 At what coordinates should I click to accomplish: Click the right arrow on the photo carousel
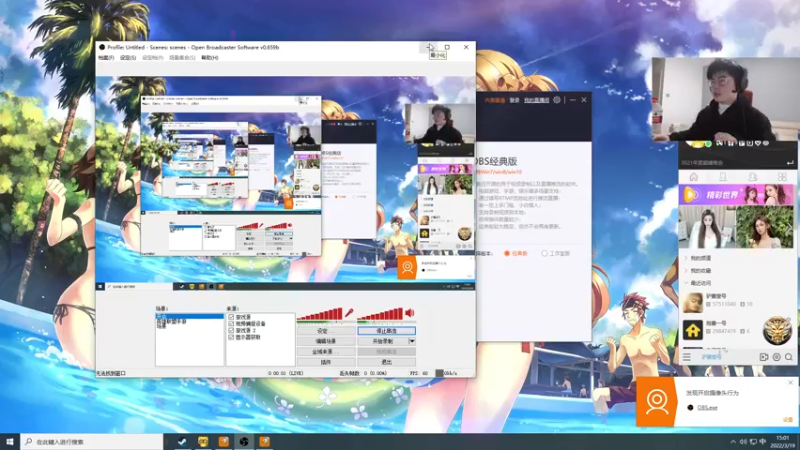[790, 228]
